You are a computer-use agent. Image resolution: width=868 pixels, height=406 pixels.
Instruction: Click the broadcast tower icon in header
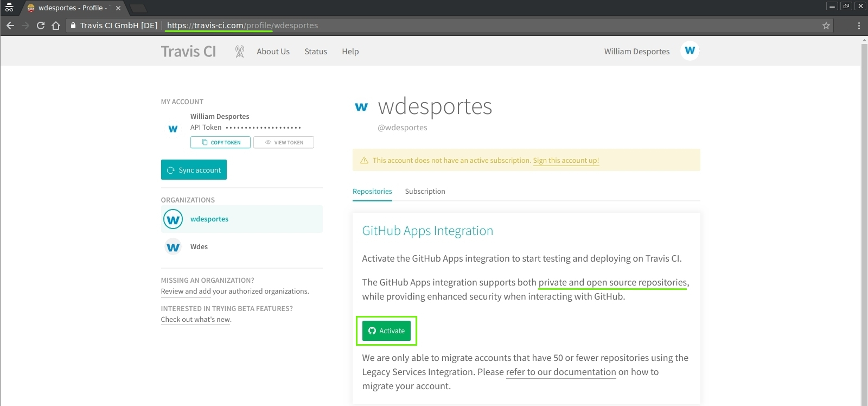coord(240,52)
